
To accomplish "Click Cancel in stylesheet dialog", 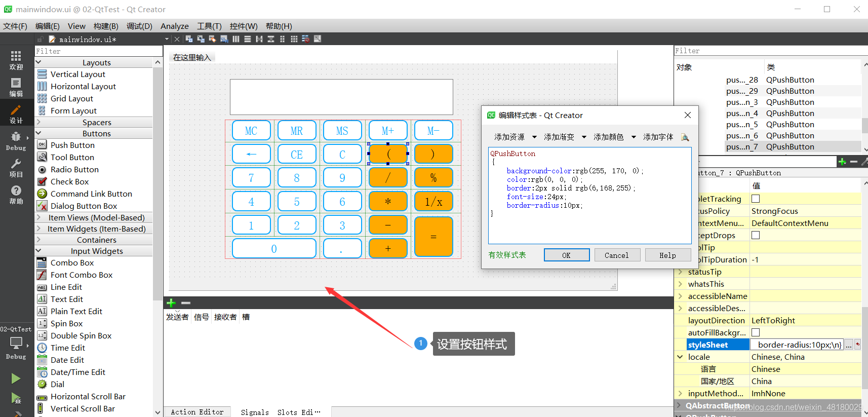I will [617, 255].
